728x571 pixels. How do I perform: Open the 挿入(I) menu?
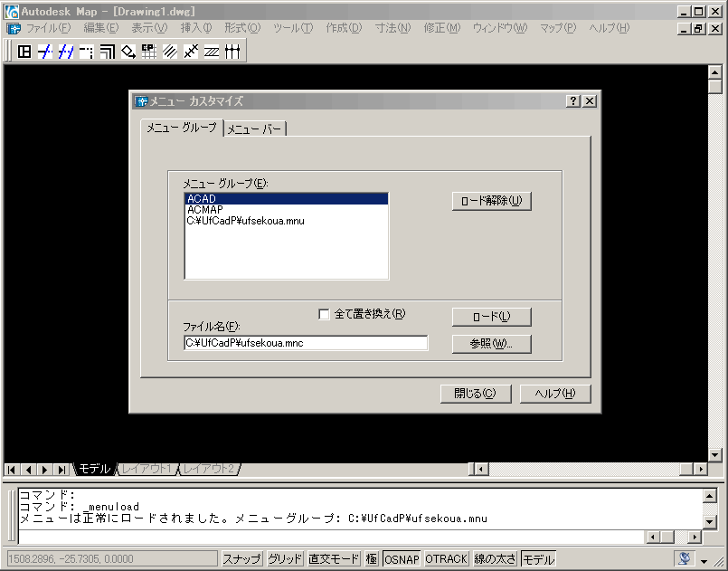coord(196,28)
